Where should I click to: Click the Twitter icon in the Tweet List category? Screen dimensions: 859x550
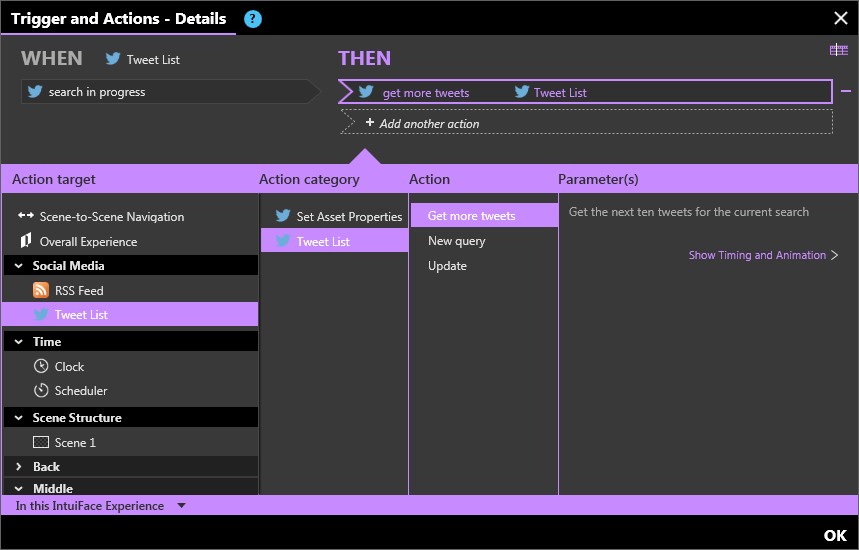click(283, 240)
